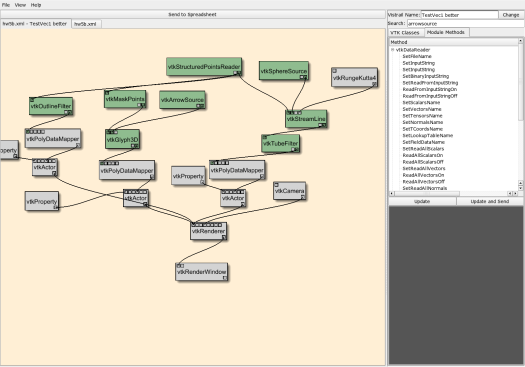Click the Method column header
The image size is (525, 367).
[x=453, y=42]
